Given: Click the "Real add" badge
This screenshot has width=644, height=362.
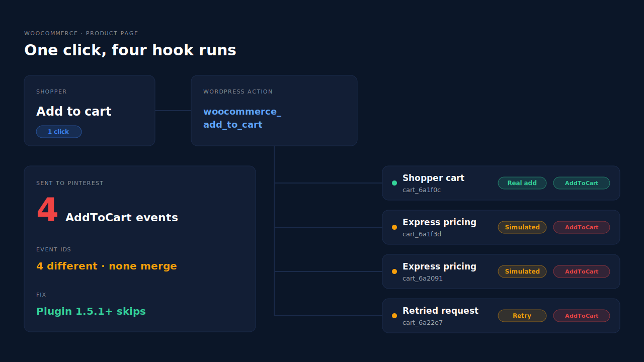Looking at the screenshot, I should click(x=522, y=183).
